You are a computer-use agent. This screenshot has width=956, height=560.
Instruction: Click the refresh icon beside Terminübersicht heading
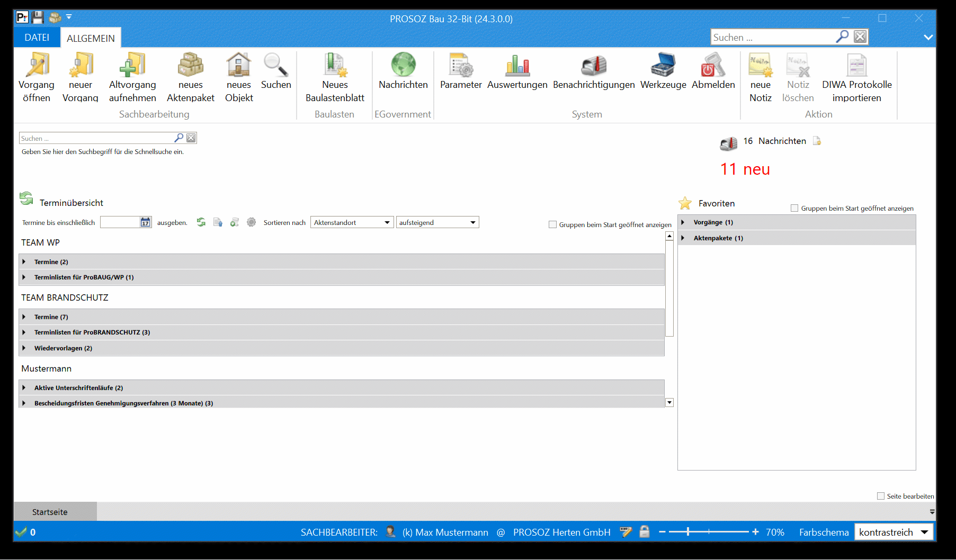point(26,198)
